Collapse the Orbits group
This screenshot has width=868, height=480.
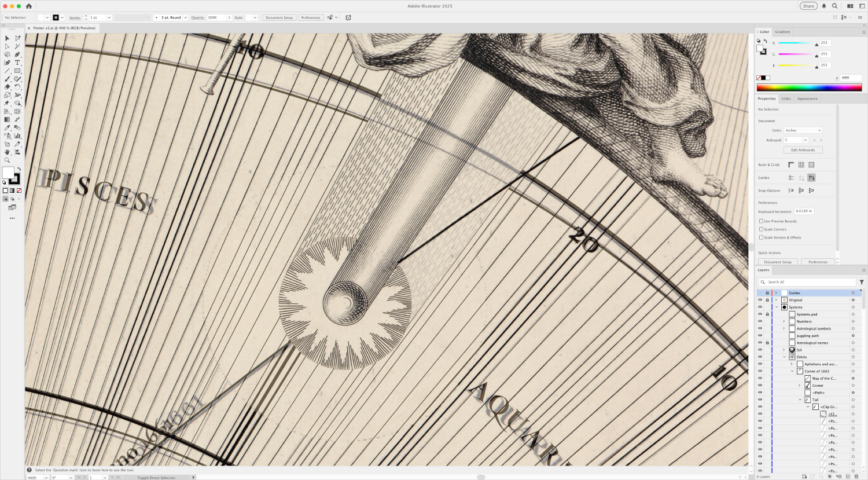click(x=785, y=357)
